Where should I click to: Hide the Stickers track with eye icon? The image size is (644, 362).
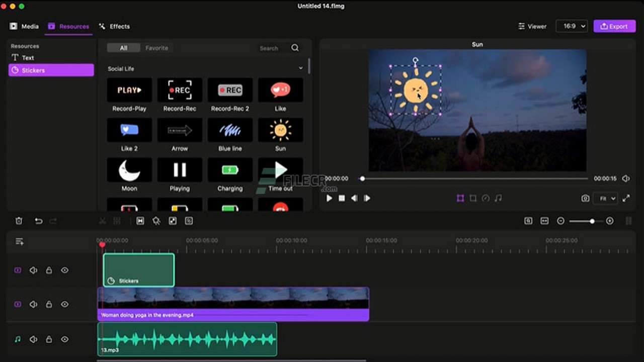tap(65, 270)
